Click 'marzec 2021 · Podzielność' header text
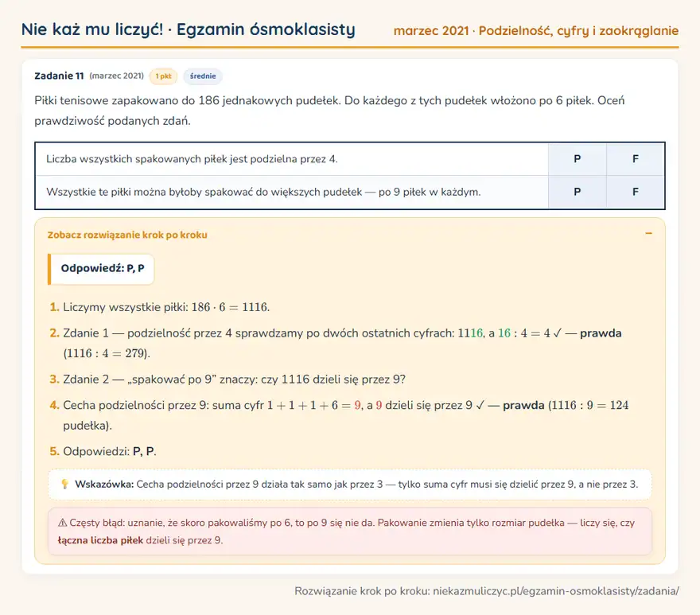Image resolution: width=700 pixels, height=615 pixels. [x=472, y=31]
